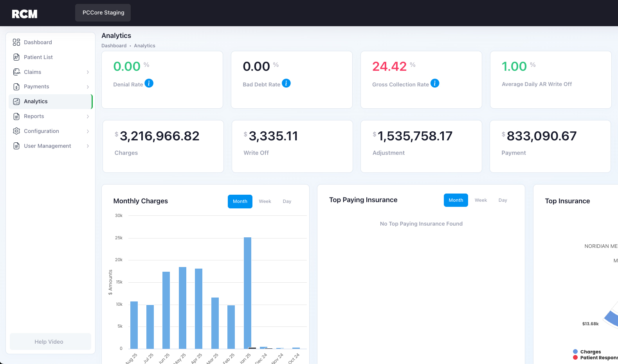Open the PCCore Staging selector
This screenshot has width=618, height=364.
pos(103,13)
